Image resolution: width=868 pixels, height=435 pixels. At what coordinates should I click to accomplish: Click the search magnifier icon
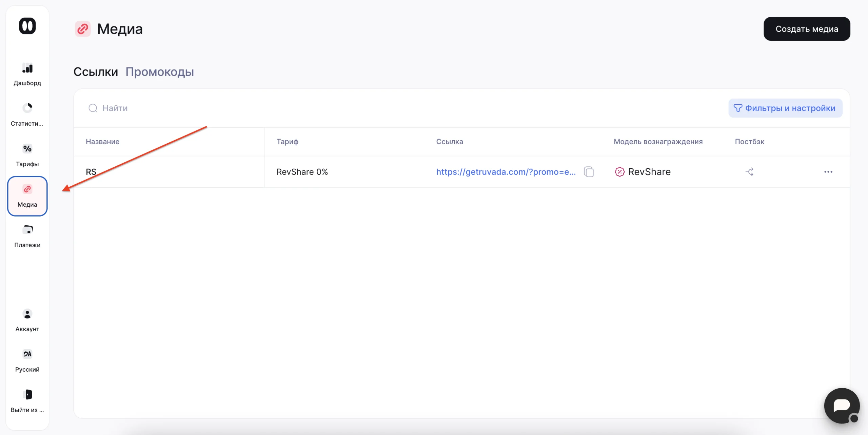click(93, 108)
